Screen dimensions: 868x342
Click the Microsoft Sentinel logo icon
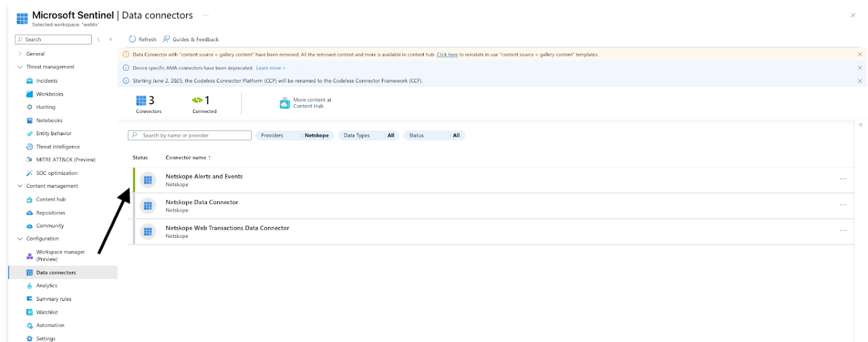click(x=22, y=19)
